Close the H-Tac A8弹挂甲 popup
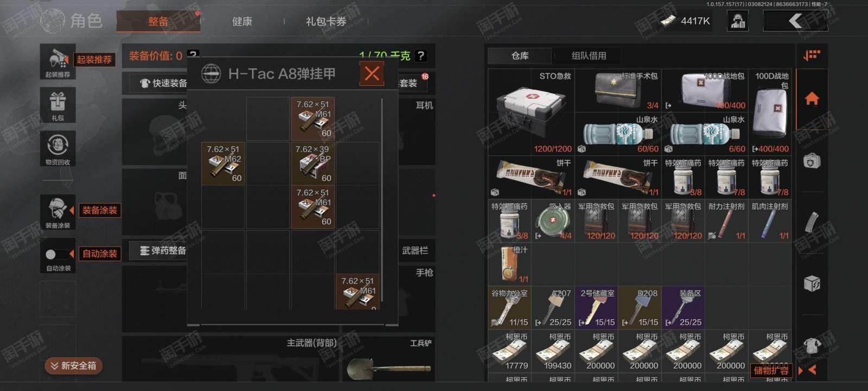The image size is (868, 391). tap(372, 73)
